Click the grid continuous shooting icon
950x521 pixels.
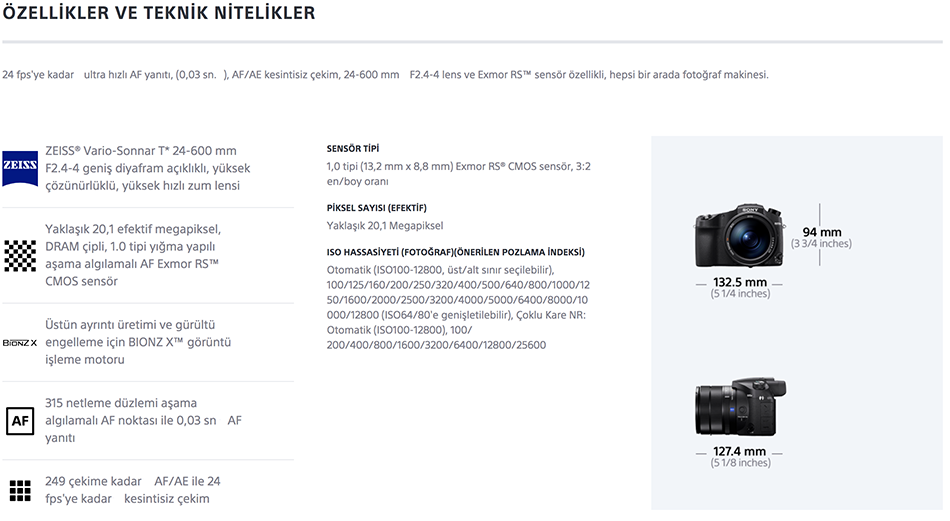20,490
